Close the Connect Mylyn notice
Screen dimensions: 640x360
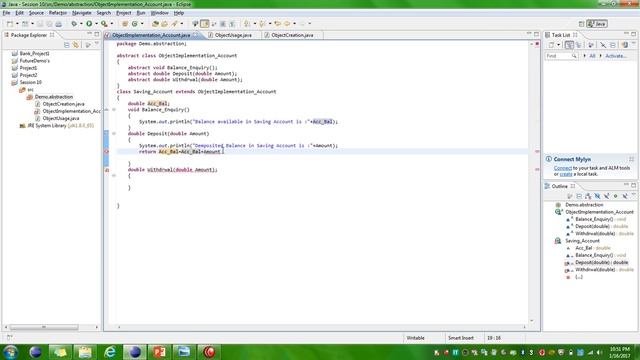pyautogui.click(x=631, y=159)
